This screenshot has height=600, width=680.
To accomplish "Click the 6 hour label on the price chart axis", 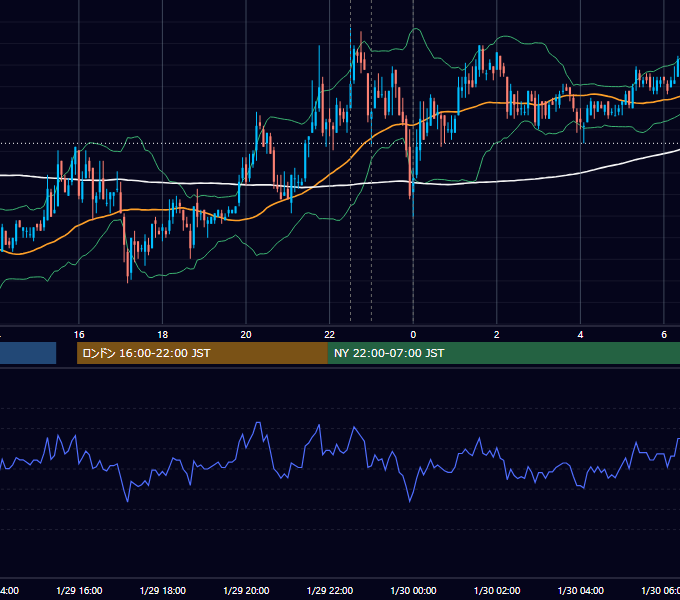I will 664,335.
